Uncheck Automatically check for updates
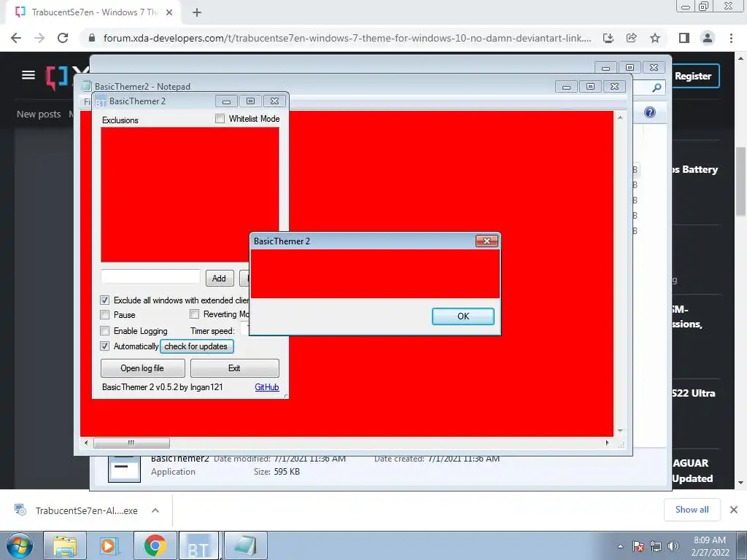 [105, 346]
